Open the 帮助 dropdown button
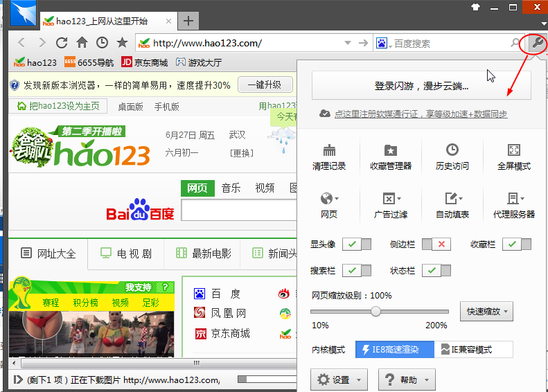 (407, 380)
